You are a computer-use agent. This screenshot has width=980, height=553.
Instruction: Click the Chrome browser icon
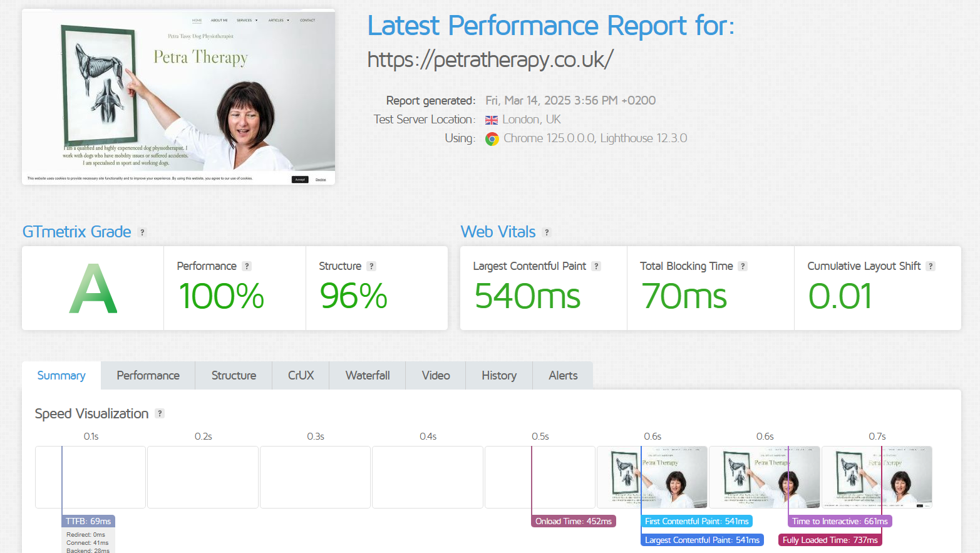coord(492,139)
